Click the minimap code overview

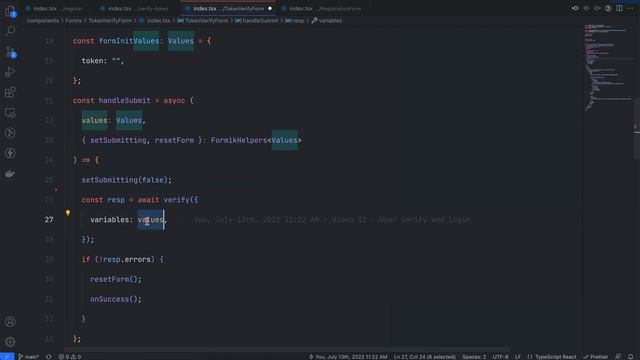click(x=608, y=67)
